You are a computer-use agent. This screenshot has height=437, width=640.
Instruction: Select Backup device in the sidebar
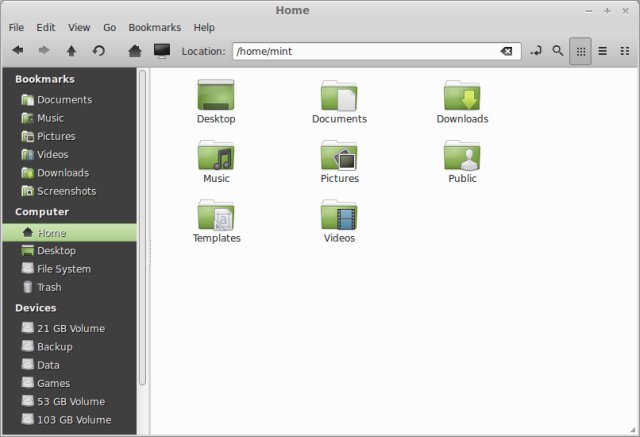point(54,346)
